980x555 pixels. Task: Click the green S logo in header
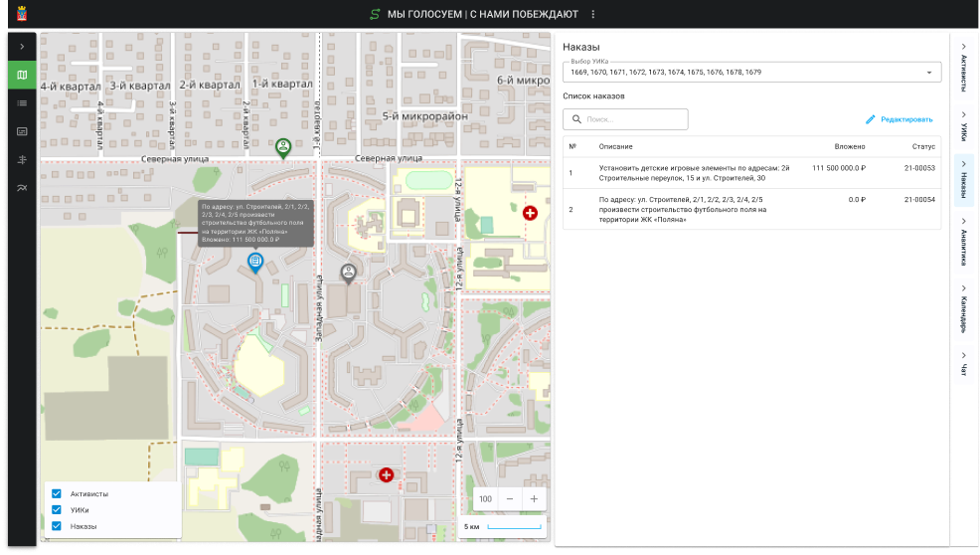point(375,14)
